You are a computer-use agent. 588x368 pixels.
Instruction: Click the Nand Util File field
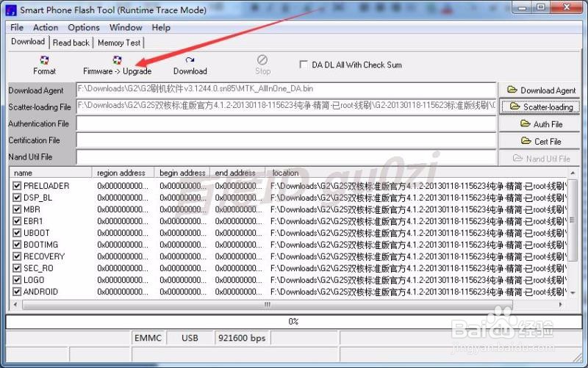pos(286,157)
